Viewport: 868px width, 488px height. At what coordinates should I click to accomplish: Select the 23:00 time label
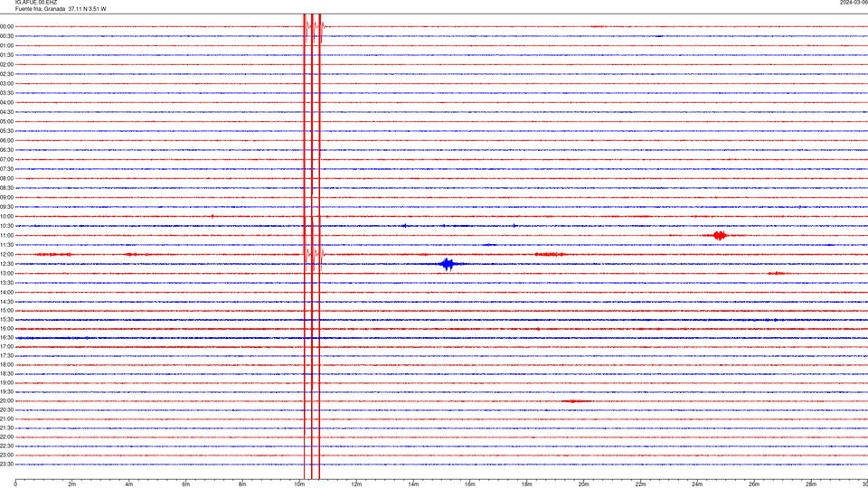pyautogui.click(x=6, y=455)
